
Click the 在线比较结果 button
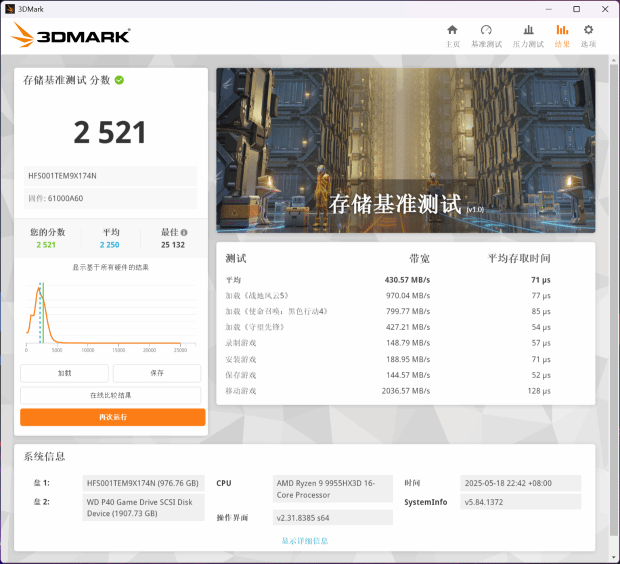[111, 395]
